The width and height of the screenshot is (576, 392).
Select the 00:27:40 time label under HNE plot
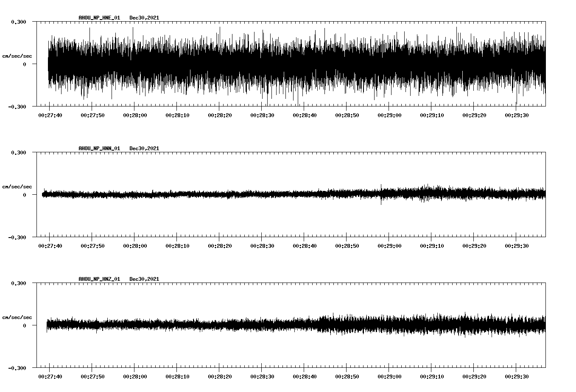(50, 115)
